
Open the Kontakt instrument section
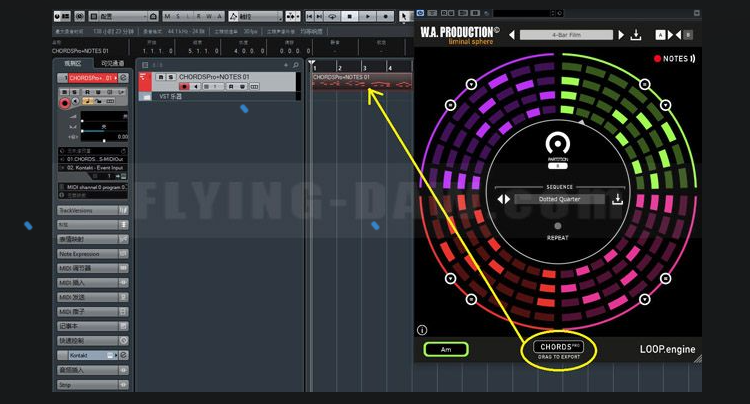point(93,355)
